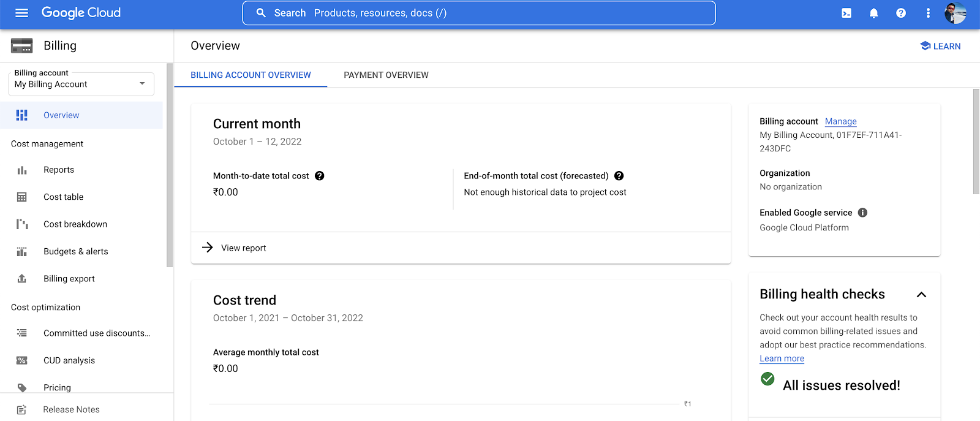The height and width of the screenshot is (421, 980).
Task: Click the Pricing tag icon
Action: click(22, 388)
